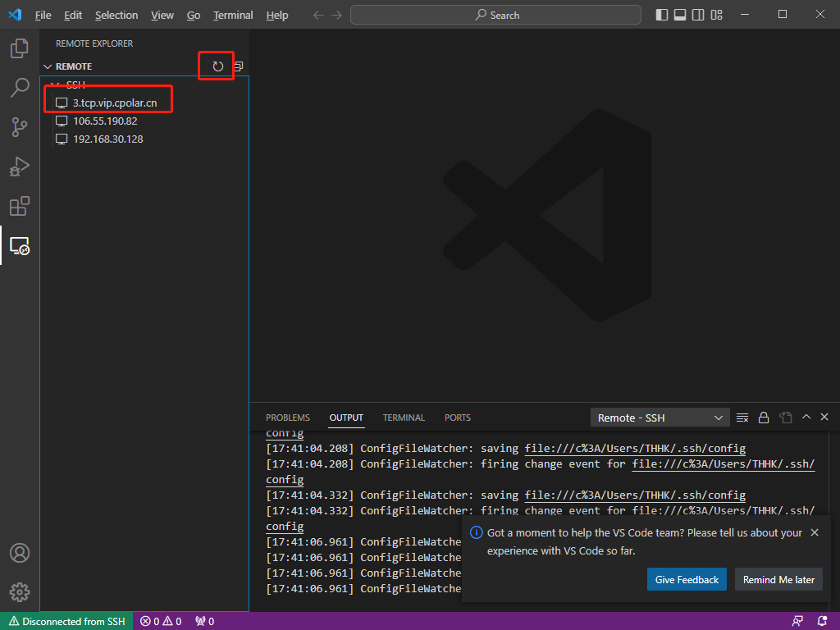Toggle output auto-scroll lock icon
The image size is (840, 630).
764,418
